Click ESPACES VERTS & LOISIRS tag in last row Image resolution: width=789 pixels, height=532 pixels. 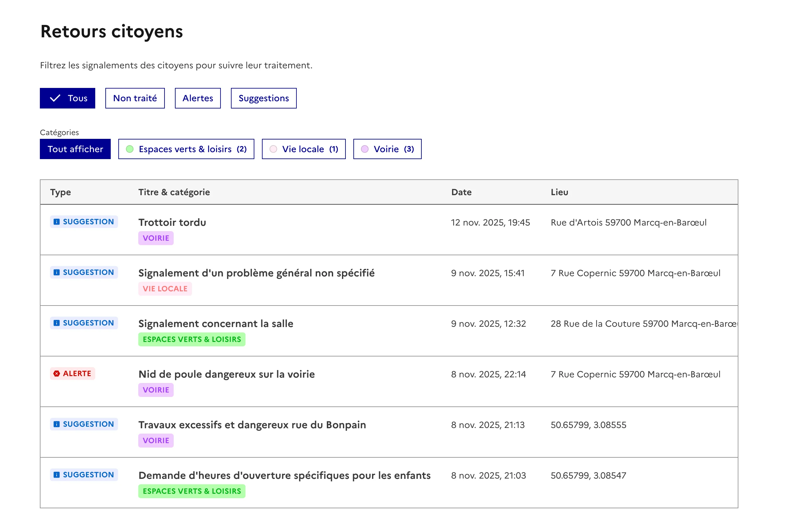click(x=192, y=491)
